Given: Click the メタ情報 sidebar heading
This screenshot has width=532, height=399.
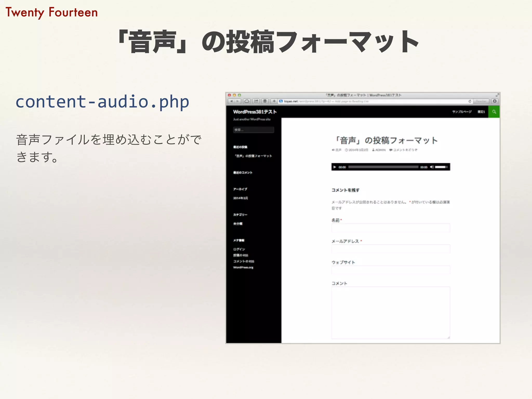Looking at the screenshot, I should tap(239, 240).
